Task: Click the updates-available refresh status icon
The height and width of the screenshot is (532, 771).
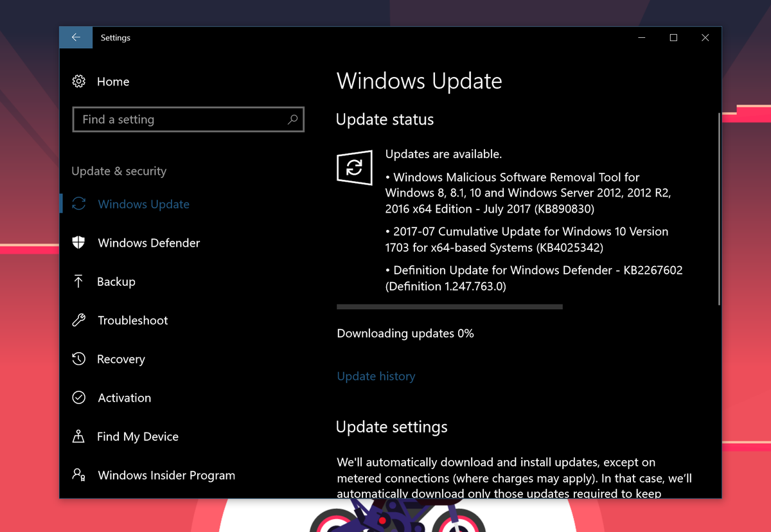Action: pyautogui.click(x=354, y=167)
